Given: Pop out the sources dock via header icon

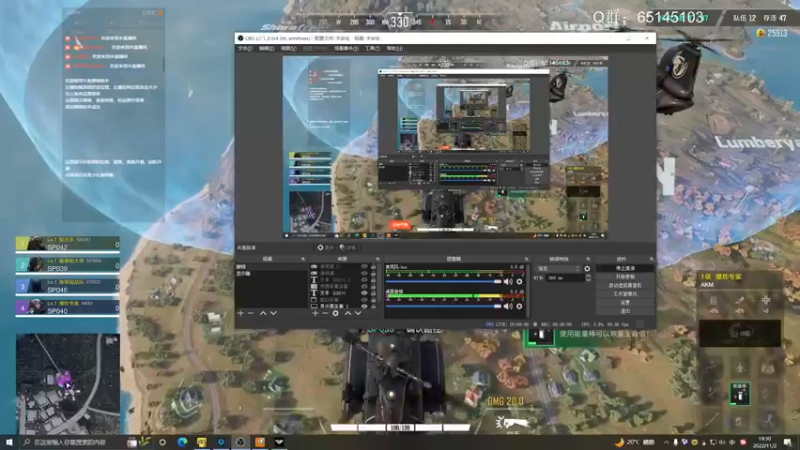Looking at the screenshot, I should pyautogui.click(x=378, y=259).
